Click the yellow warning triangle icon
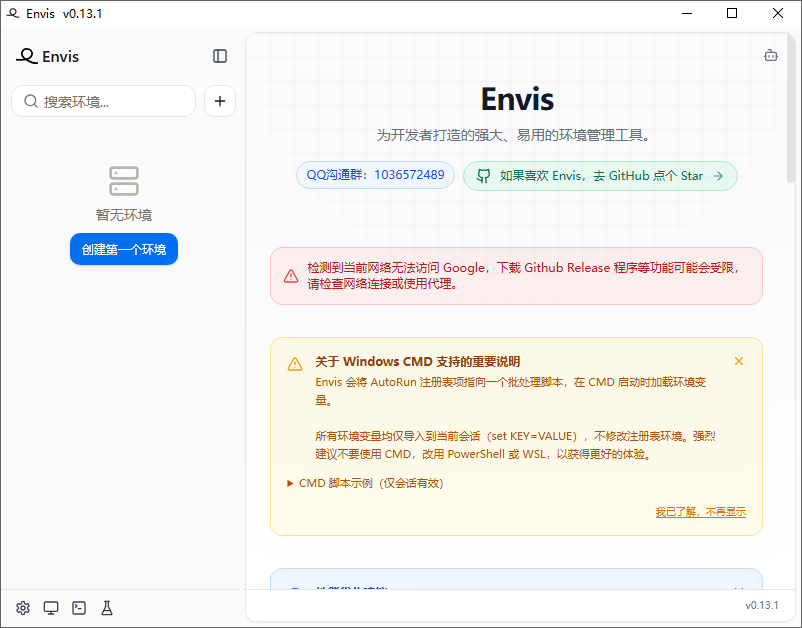Viewport: 802px width, 628px height. pos(295,364)
